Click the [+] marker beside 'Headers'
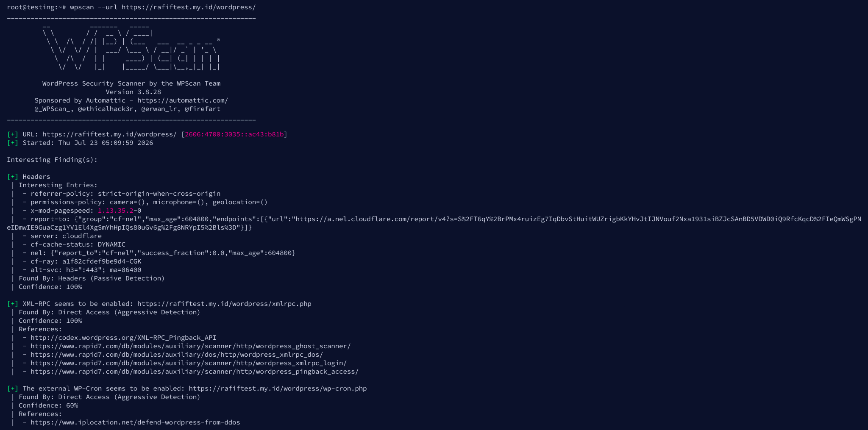Screen dimensions: 868x430 point(13,177)
